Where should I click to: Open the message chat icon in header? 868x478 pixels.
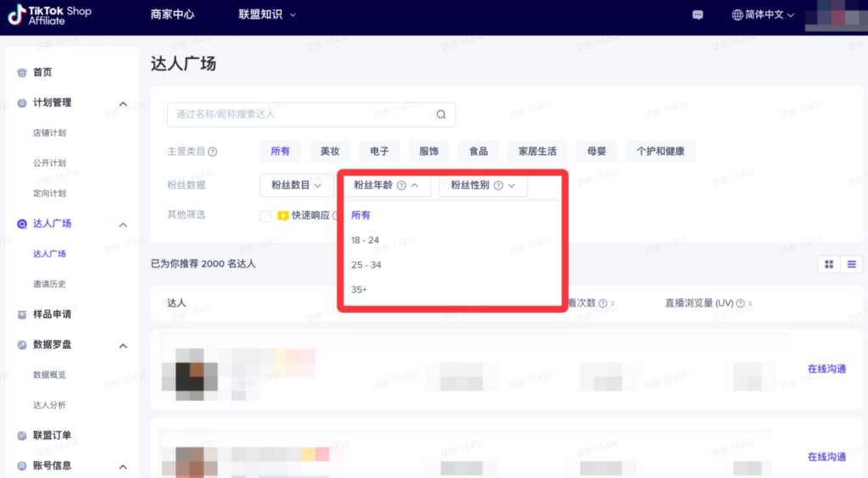coord(698,15)
